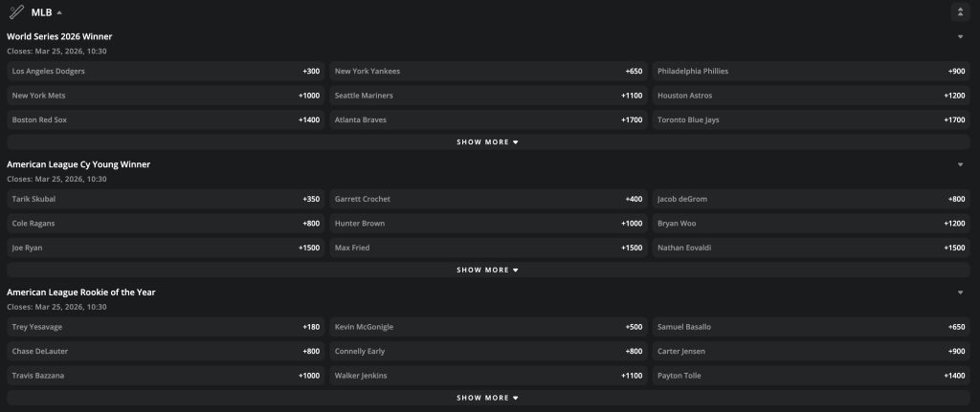Screen dimensions: 980x412
Task: Click the collapse-all arrows button at top right
Action: click(960, 11)
